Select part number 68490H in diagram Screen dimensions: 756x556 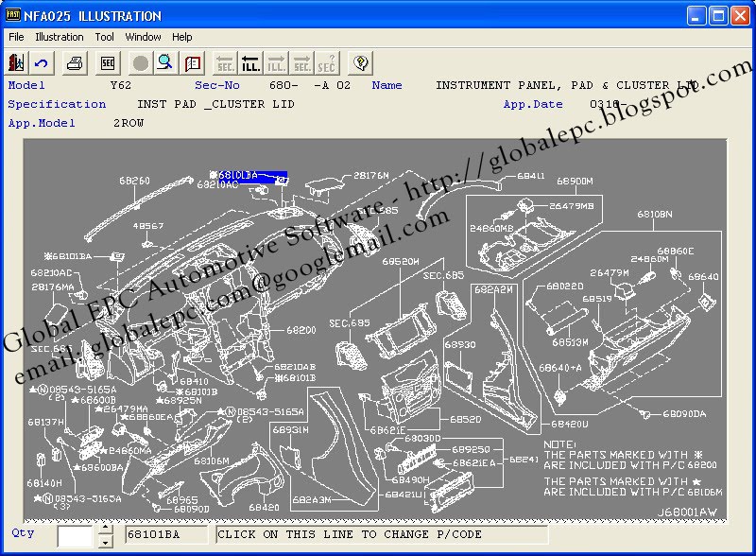[x=410, y=480]
